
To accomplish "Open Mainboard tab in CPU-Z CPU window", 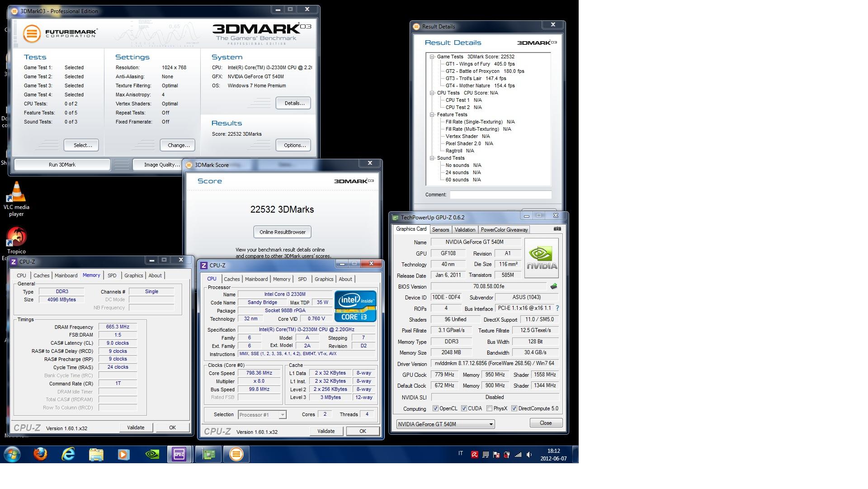I will click(256, 279).
